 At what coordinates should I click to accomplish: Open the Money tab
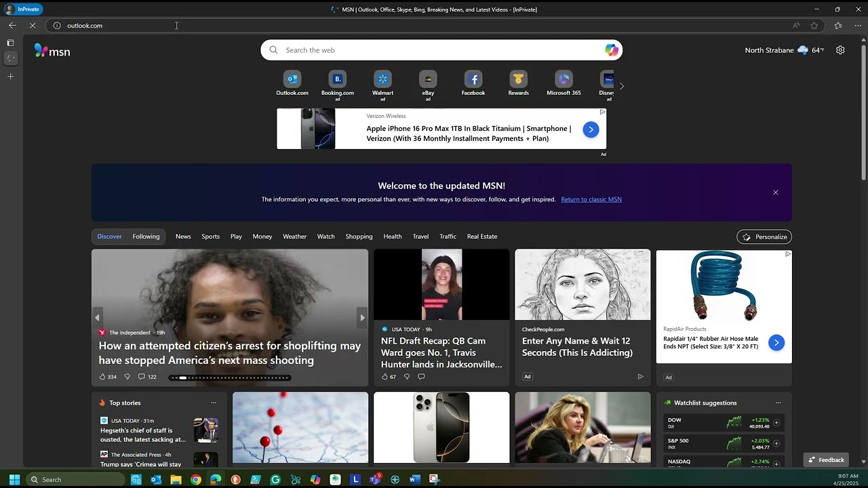[x=262, y=237]
